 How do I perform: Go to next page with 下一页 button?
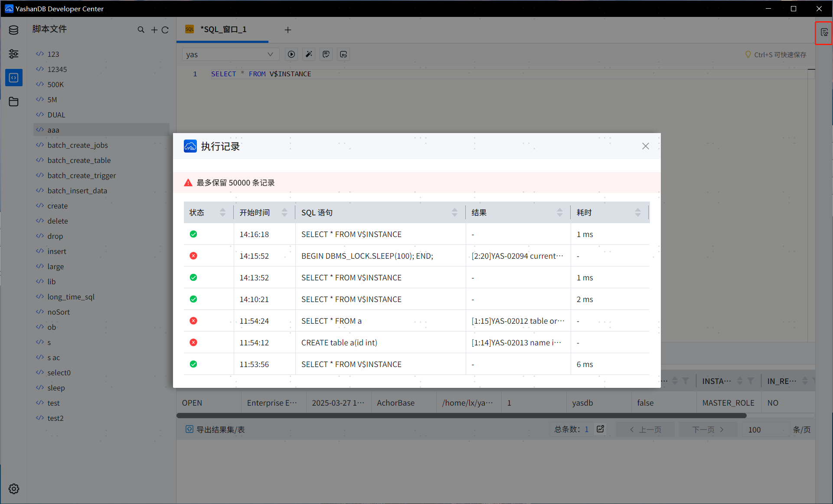click(704, 429)
